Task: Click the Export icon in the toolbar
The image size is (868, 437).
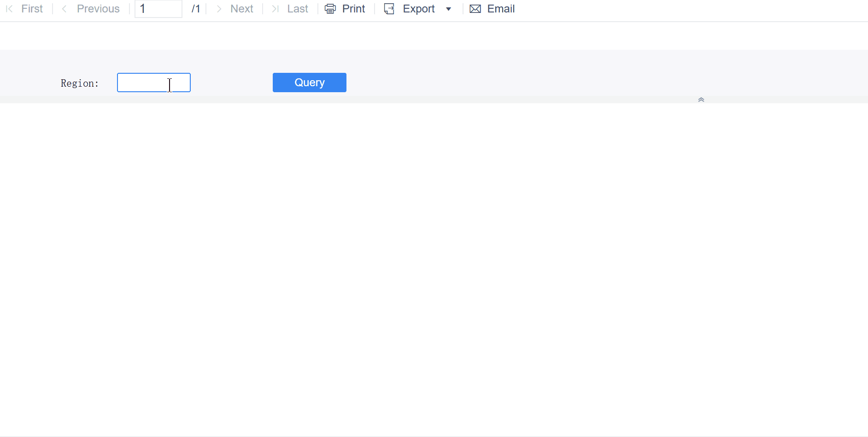Action: click(x=389, y=8)
